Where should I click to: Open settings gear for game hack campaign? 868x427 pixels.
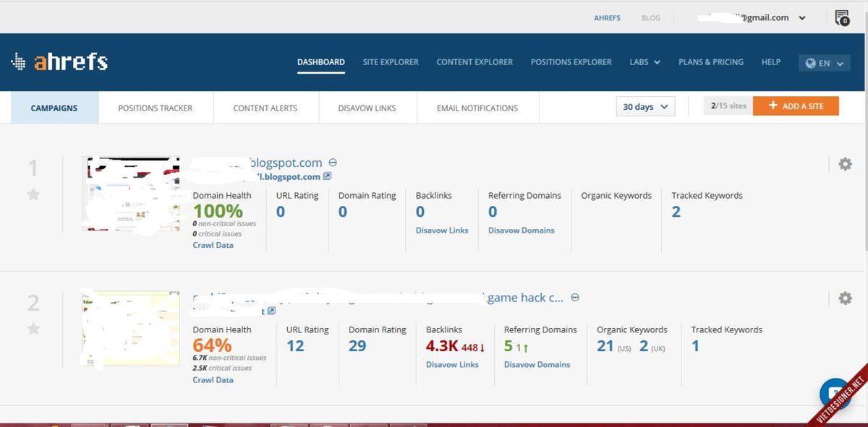[x=845, y=298]
